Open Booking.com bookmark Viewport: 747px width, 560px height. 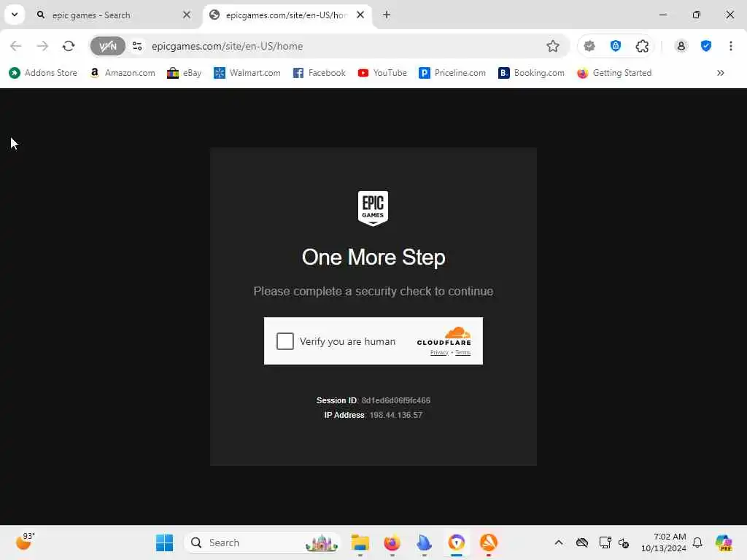pyautogui.click(x=531, y=73)
